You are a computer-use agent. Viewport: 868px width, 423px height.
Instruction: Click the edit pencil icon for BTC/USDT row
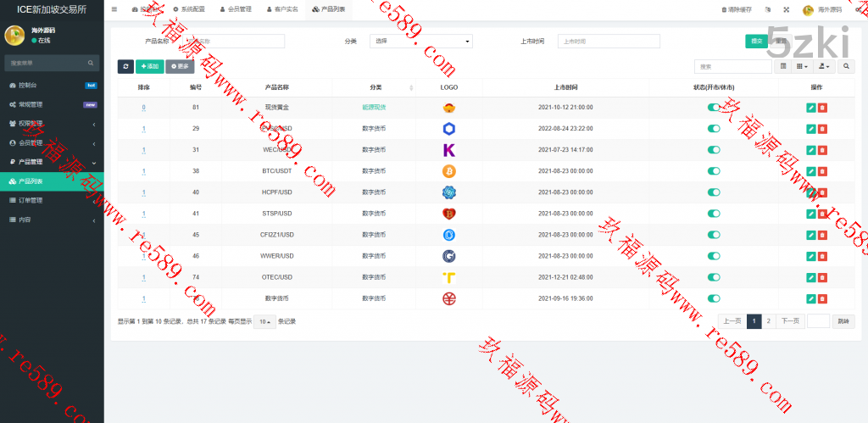click(810, 171)
